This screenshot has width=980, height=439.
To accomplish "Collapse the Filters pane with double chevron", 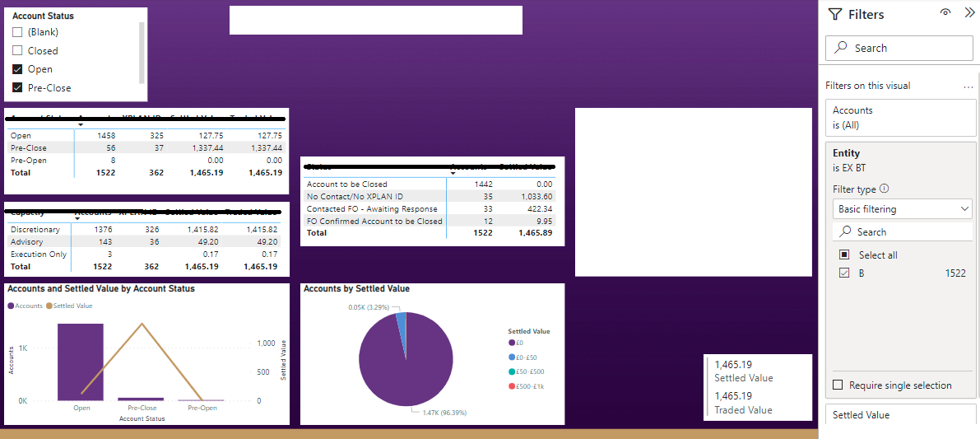I will click(969, 12).
